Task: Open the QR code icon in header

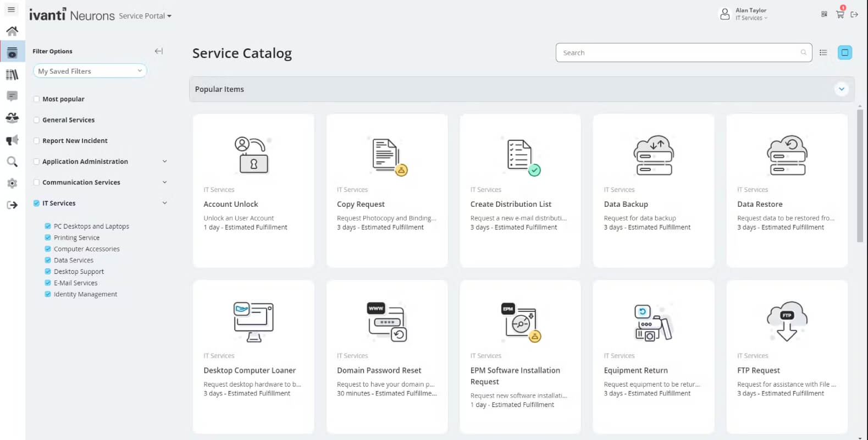Action: coord(824,14)
